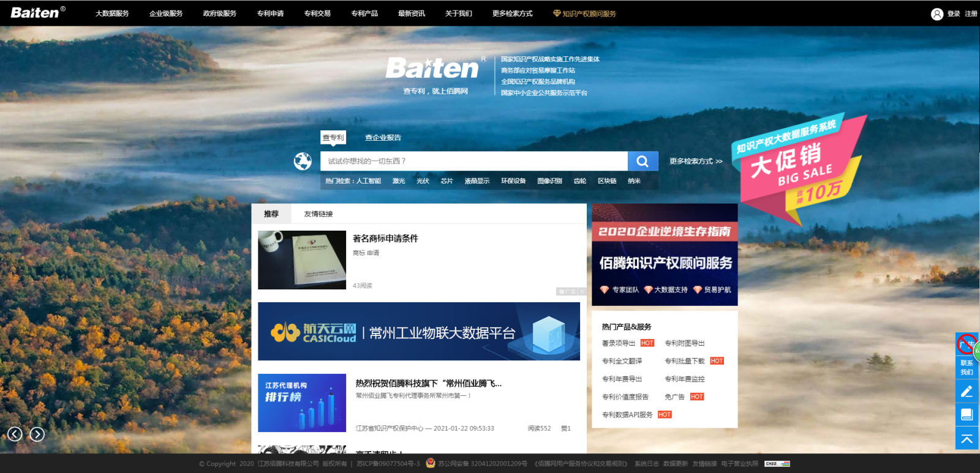The image size is (980, 473).
Task: Click the diamond icon next to 知识产权顾问服务
Action: 557,13
